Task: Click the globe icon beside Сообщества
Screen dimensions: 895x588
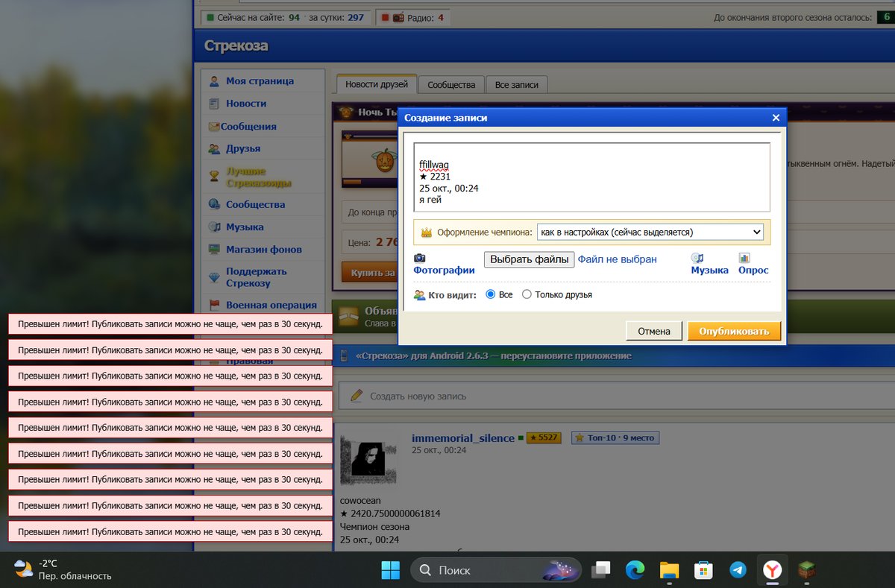Action: tap(214, 204)
